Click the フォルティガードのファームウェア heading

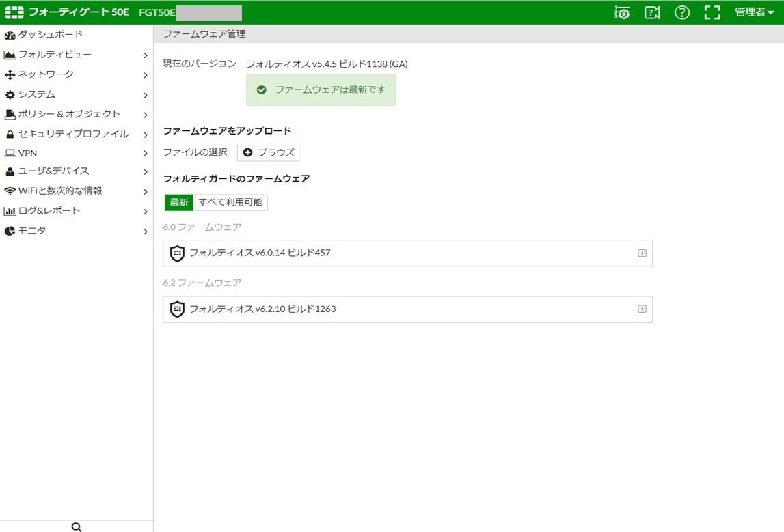(x=236, y=179)
